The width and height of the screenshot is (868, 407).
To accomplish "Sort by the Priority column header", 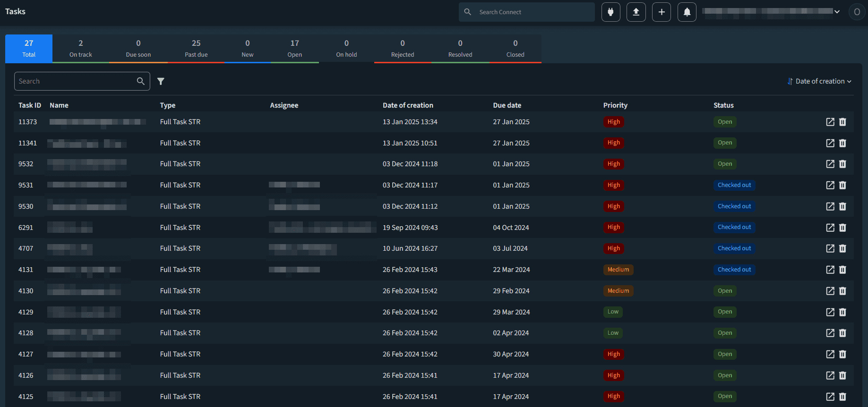I will tap(615, 105).
